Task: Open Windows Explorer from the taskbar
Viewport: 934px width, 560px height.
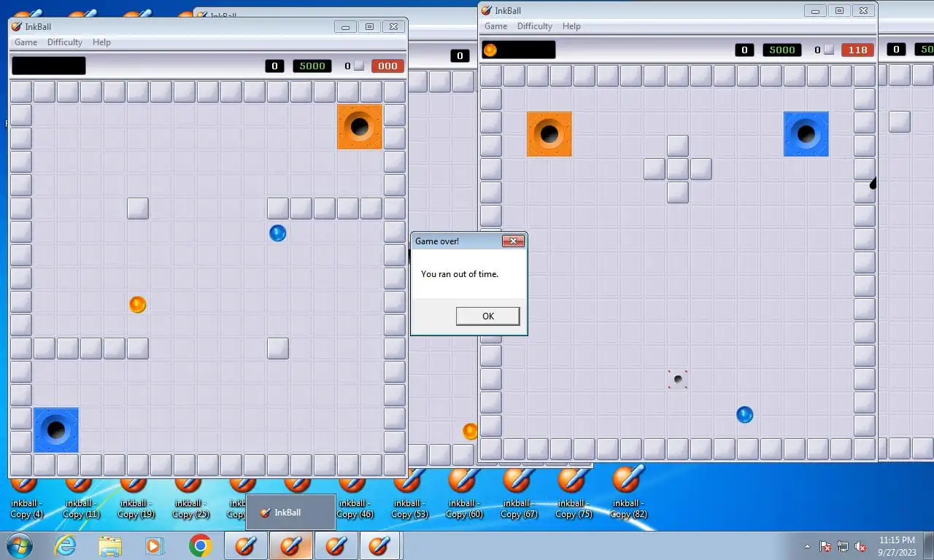Action: click(110, 545)
